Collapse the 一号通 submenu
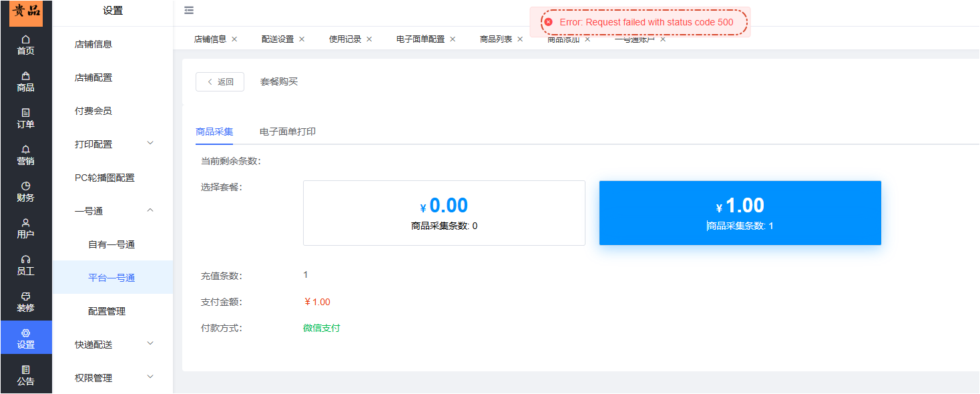This screenshot has width=980, height=394. pyautogui.click(x=150, y=210)
